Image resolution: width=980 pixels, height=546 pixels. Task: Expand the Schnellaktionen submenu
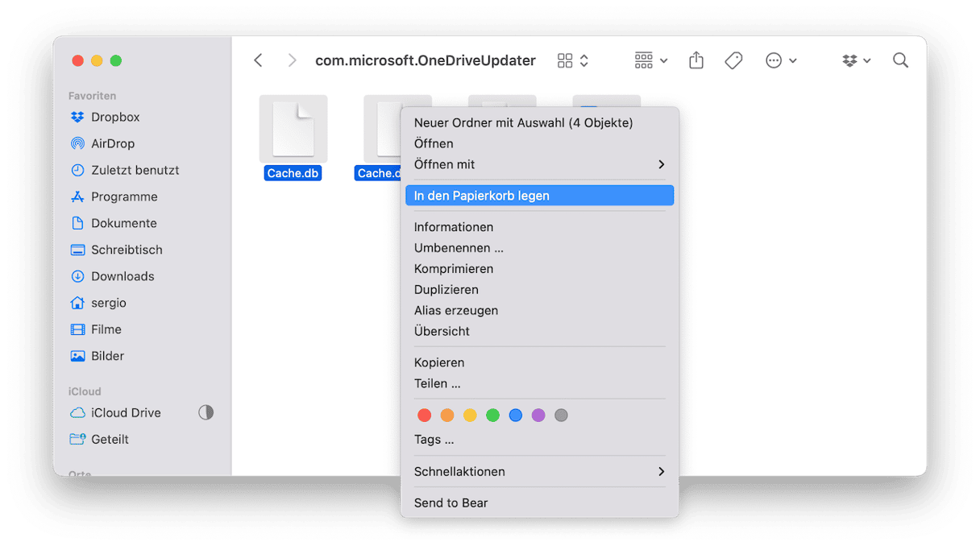click(540, 472)
